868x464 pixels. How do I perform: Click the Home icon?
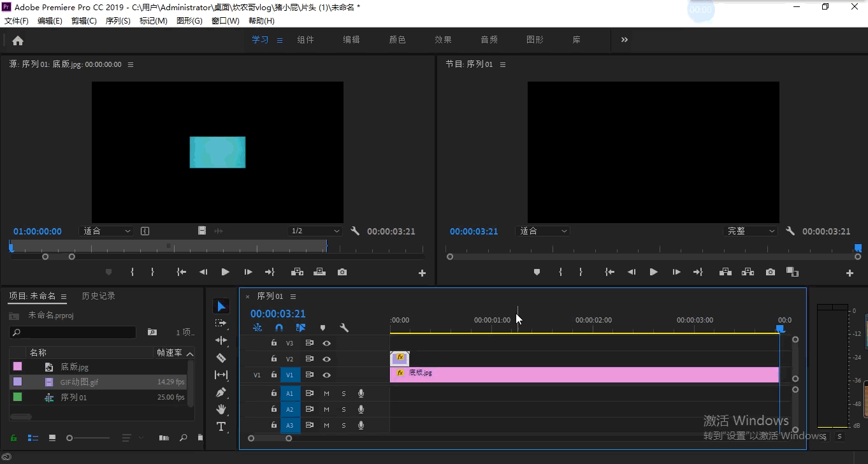coord(18,40)
